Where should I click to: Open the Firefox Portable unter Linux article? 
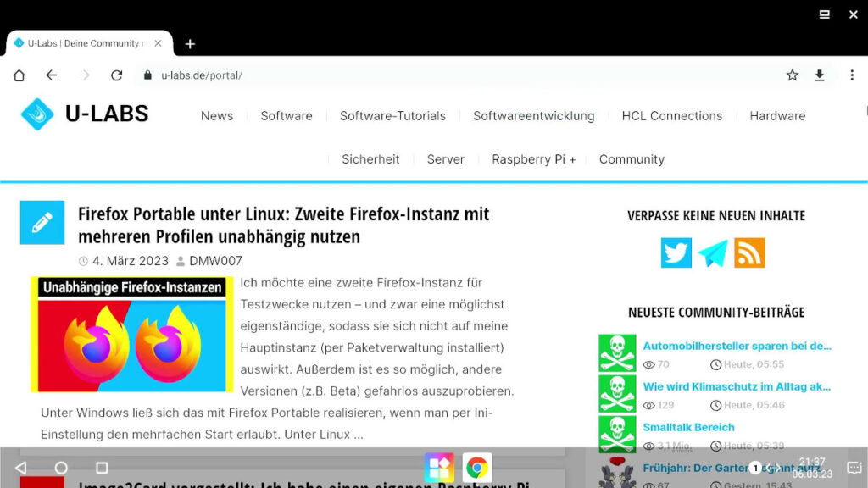point(283,225)
